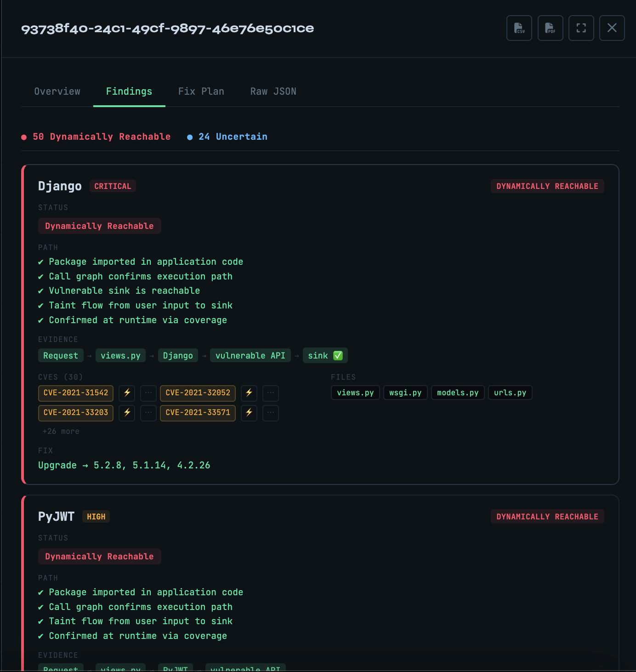This screenshot has width=636, height=672.
Task: Click the models.py file chip
Action: [458, 393]
